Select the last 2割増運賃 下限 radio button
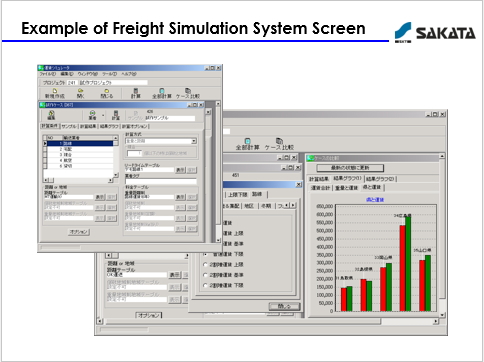The width and height of the screenshot is (484, 362). click(205, 285)
